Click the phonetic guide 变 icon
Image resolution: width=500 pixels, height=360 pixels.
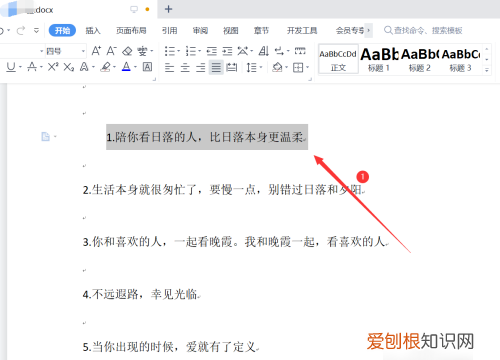pos(142,51)
